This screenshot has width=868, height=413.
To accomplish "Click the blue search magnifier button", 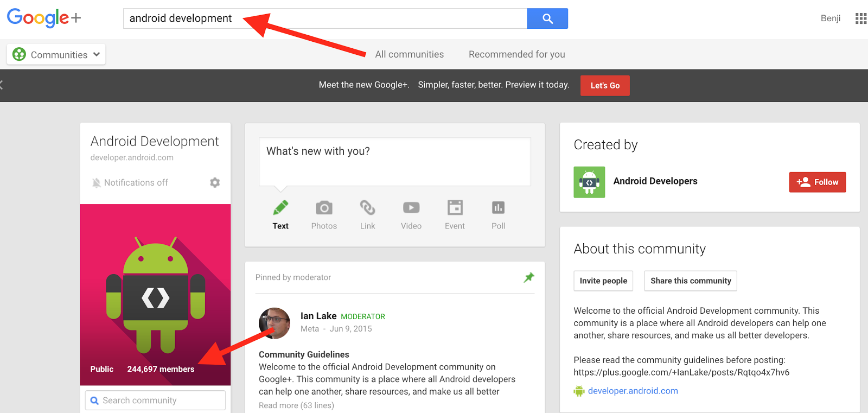I will 547,18.
